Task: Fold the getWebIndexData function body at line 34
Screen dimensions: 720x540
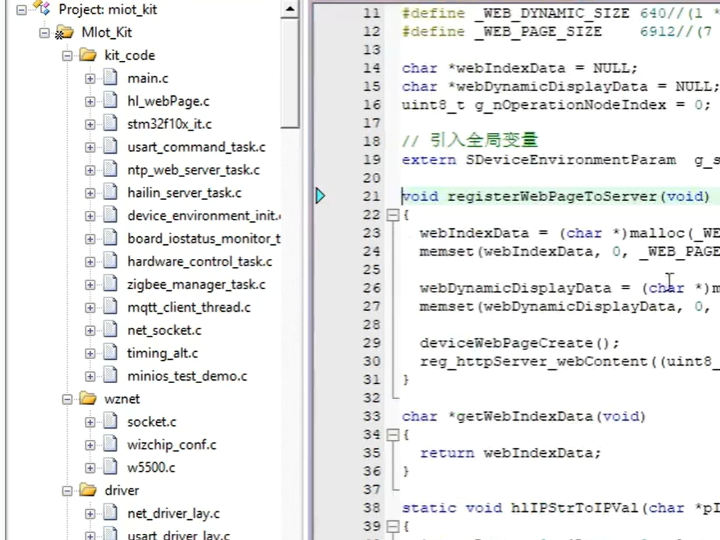Action: [391, 435]
